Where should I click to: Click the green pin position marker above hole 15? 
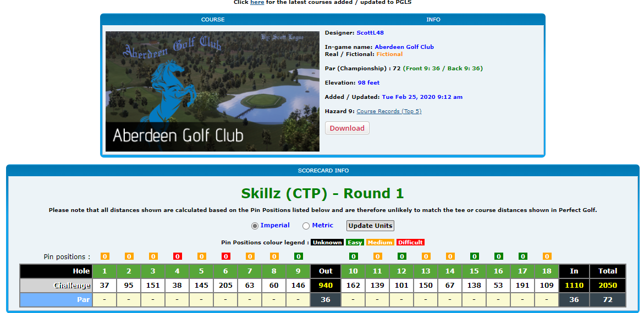click(474, 256)
